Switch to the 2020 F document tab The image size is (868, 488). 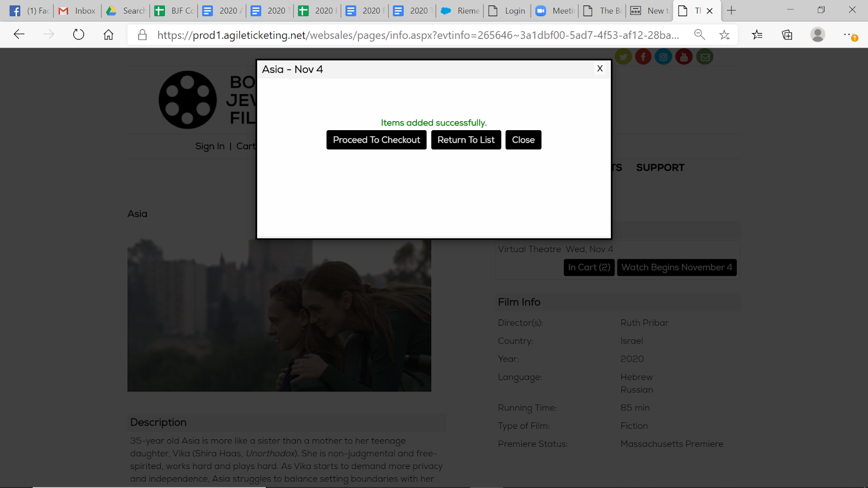(x=365, y=10)
